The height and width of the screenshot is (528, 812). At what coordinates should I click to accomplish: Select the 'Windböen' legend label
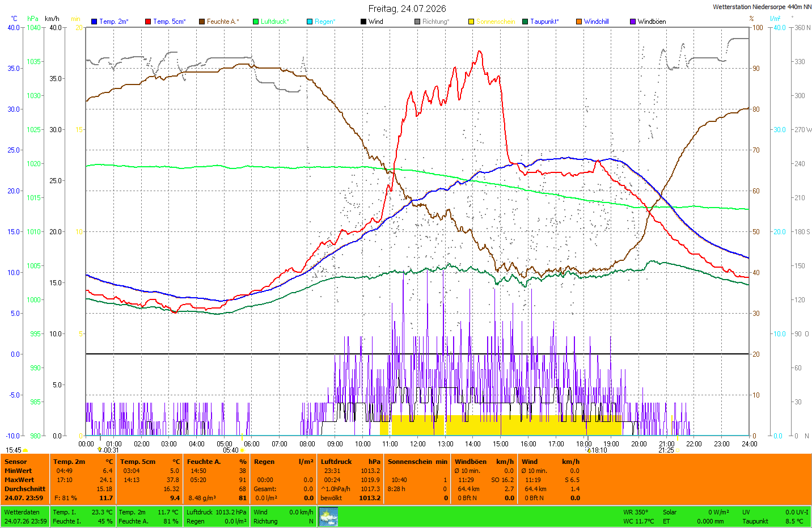652,22
